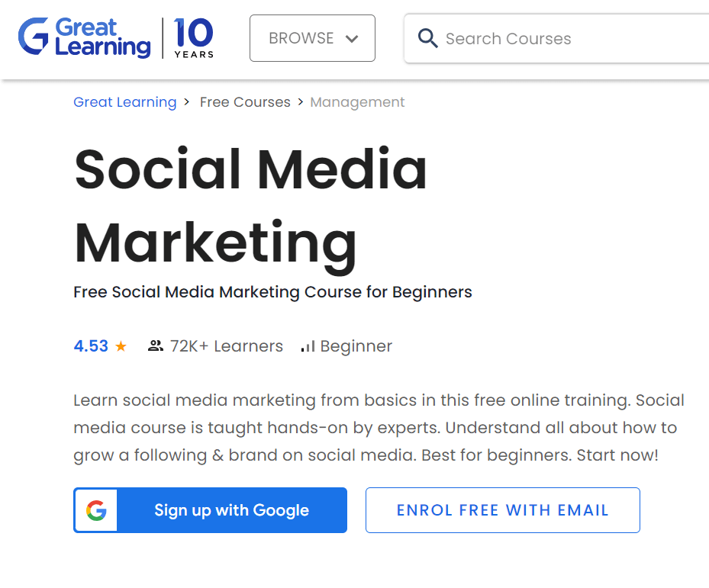Open the Free Courses breadcrumb

click(245, 102)
